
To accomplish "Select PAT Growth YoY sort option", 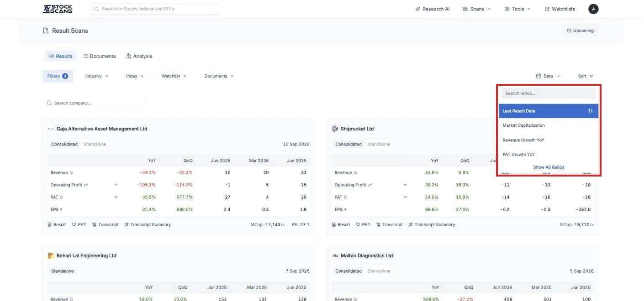I will pos(549,155).
